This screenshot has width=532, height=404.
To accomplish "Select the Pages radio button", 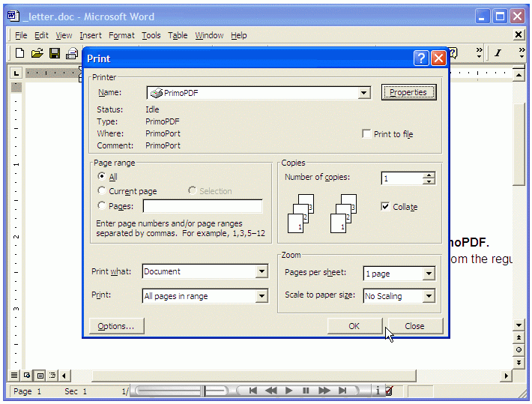I will (x=101, y=205).
